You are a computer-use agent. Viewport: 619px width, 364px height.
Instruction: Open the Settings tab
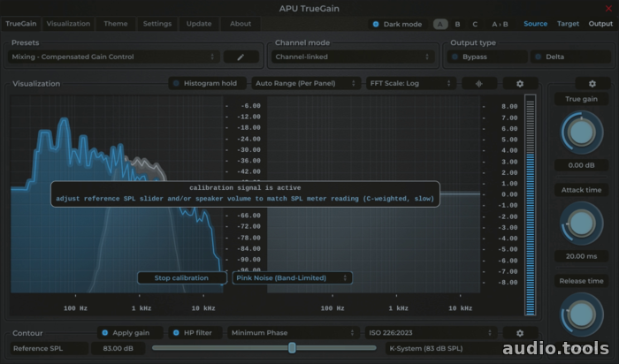coord(157,24)
